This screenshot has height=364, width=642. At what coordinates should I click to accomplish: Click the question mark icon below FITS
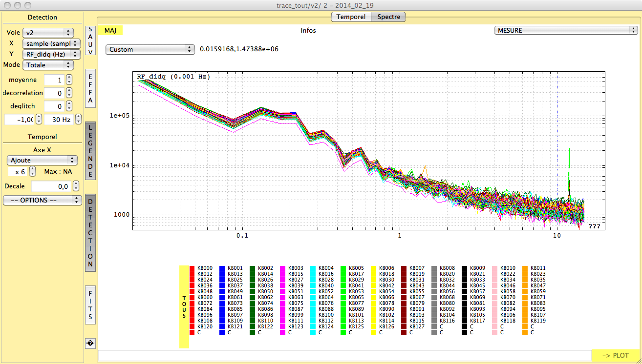90,344
